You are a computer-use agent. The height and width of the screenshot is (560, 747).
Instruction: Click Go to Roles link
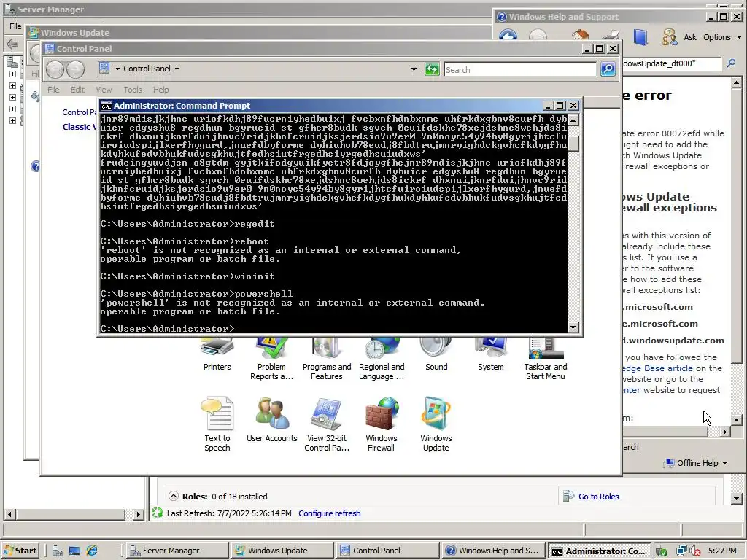[x=598, y=496]
